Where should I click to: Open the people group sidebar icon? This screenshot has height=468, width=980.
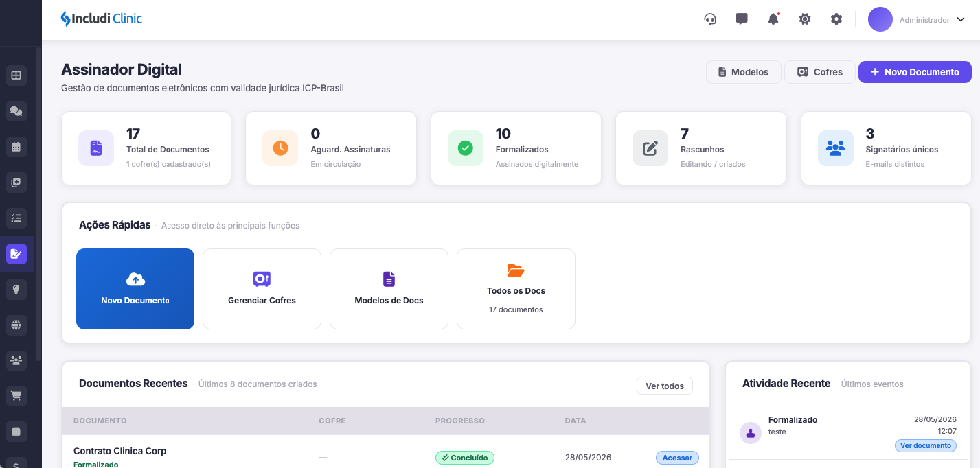coord(16,360)
